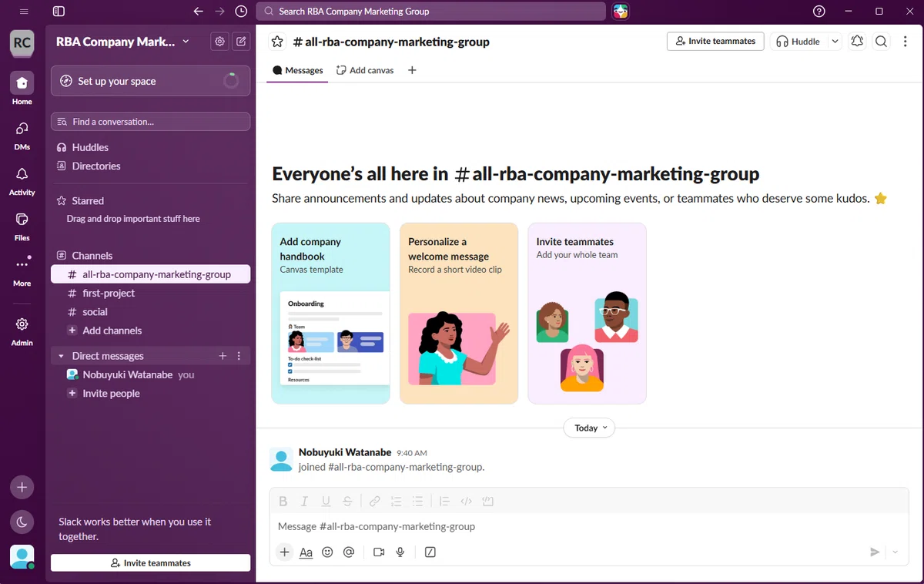
Task: Open the help question mark icon
Action: (x=819, y=12)
